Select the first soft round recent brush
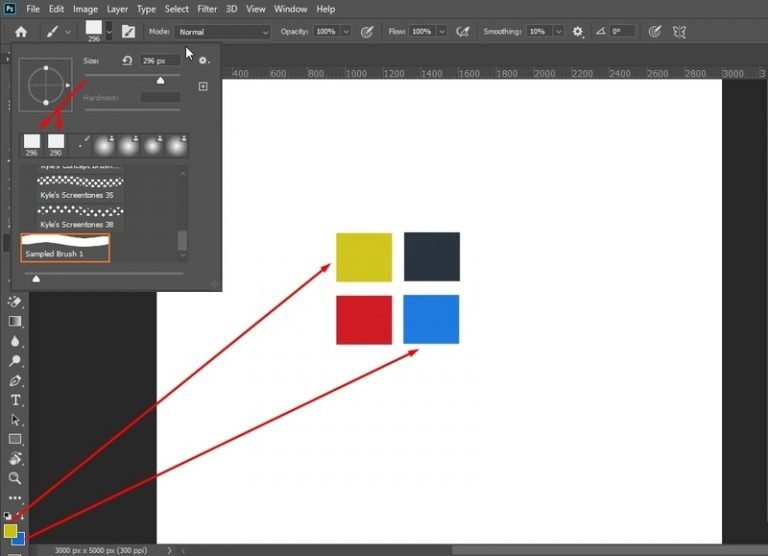The image size is (768, 556). (x=104, y=145)
